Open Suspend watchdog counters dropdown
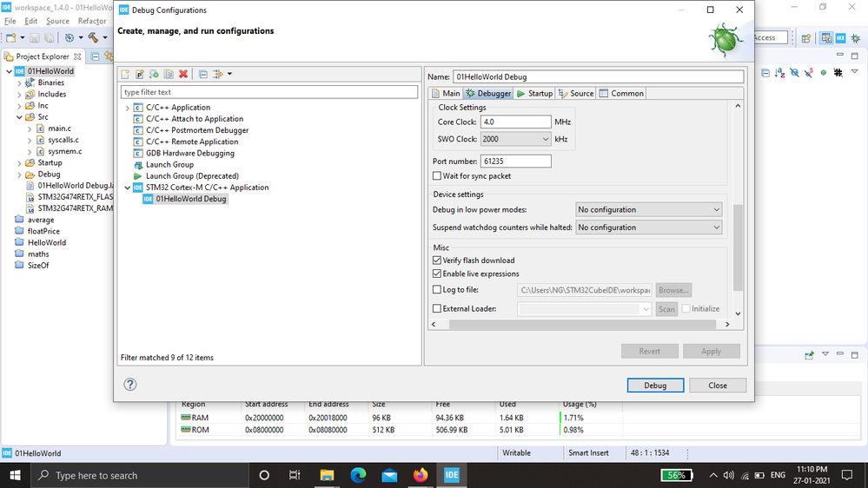Viewport: 868px width, 488px height. coord(649,228)
